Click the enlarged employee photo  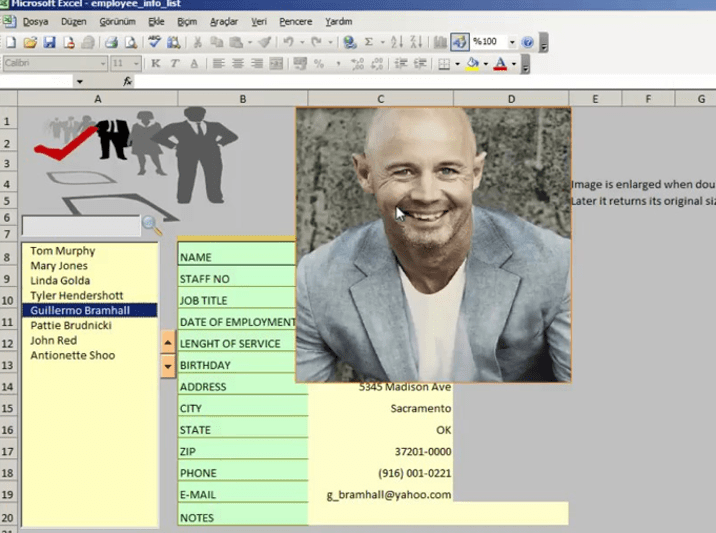point(433,245)
